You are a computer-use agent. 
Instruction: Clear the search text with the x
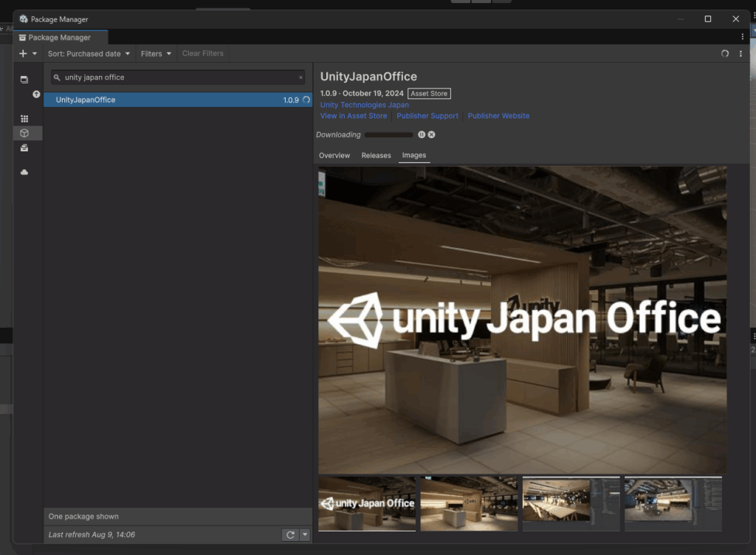301,77
